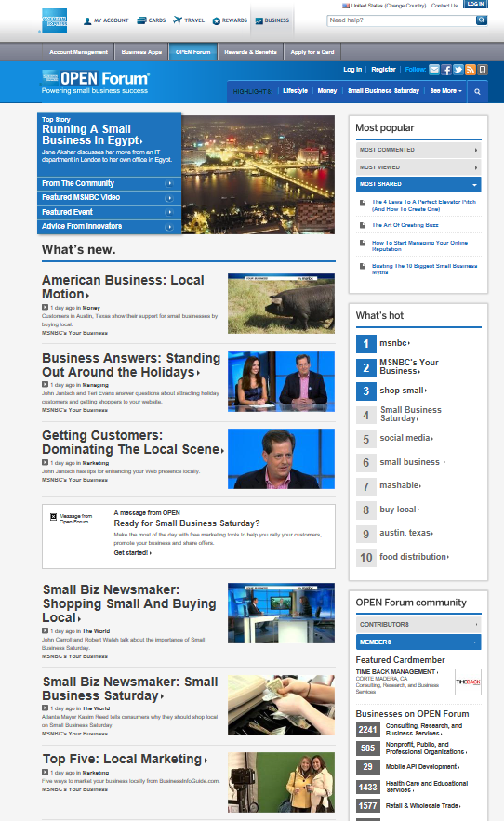This screenshot has height=821, width=504.
Task: Select the OPEN Forum tab
Action: coord(192,52)
